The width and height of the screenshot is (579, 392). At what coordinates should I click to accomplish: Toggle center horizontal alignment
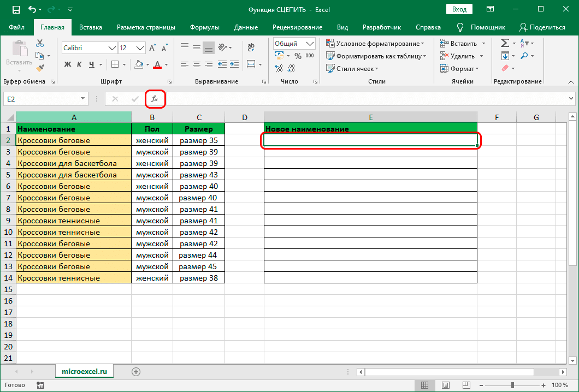tap(196, 64)
